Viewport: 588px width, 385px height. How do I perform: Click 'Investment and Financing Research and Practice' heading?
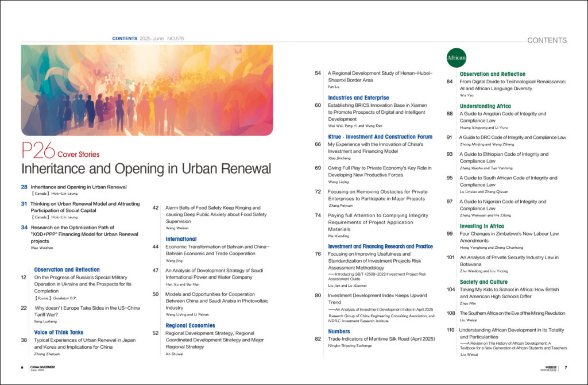(380, 246)
